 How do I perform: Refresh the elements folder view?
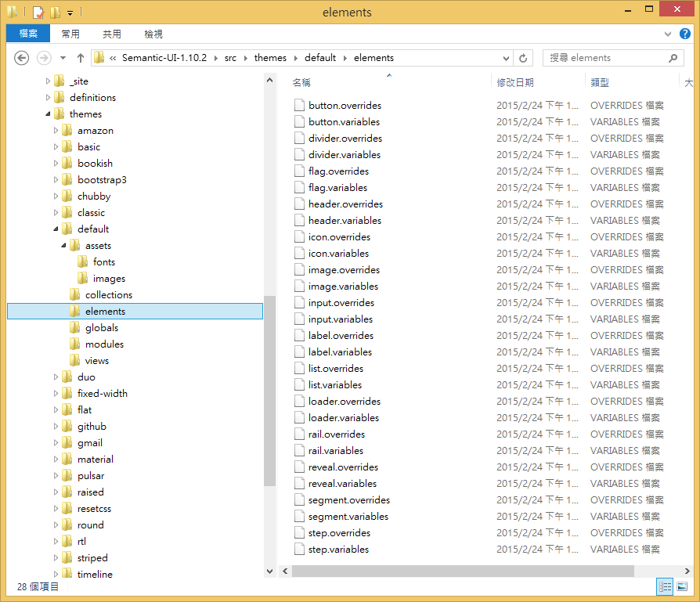pos(523,58)
